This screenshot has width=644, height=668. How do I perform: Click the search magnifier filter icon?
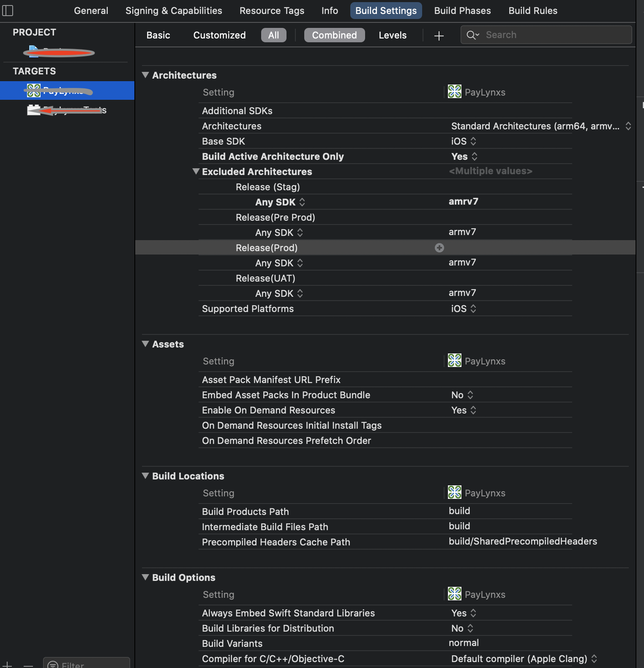(472, 35)
